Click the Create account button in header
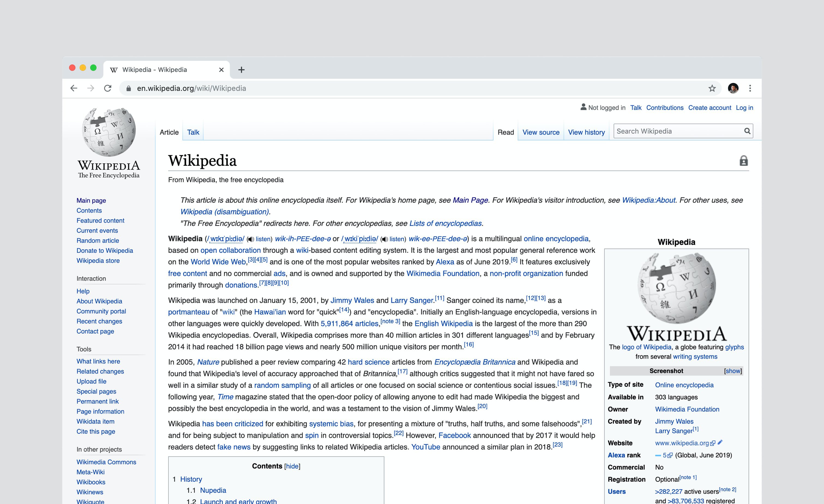 710,108
